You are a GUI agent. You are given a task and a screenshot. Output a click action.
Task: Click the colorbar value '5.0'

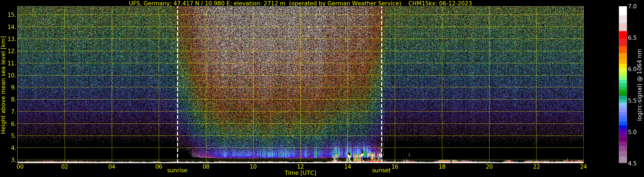[632, 132]
